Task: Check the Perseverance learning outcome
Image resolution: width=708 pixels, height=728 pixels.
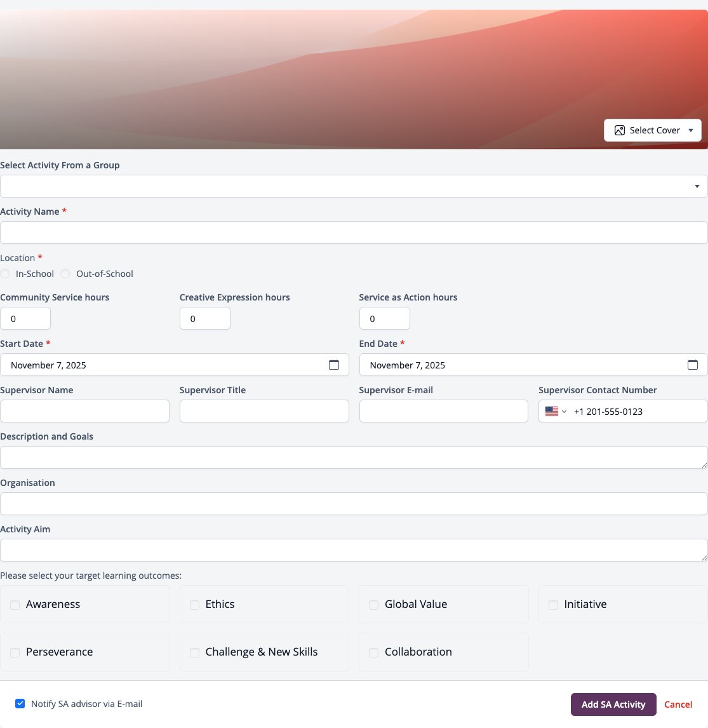Action: (x=15, y=653)
